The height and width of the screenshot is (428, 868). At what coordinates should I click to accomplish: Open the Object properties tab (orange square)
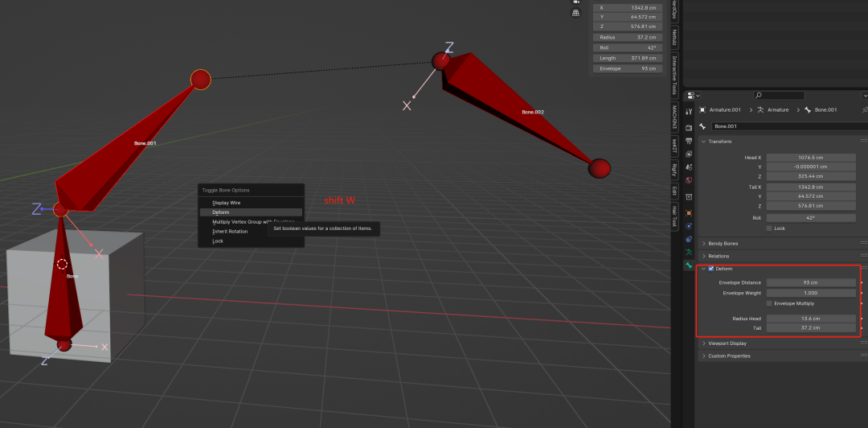point(689,213)
